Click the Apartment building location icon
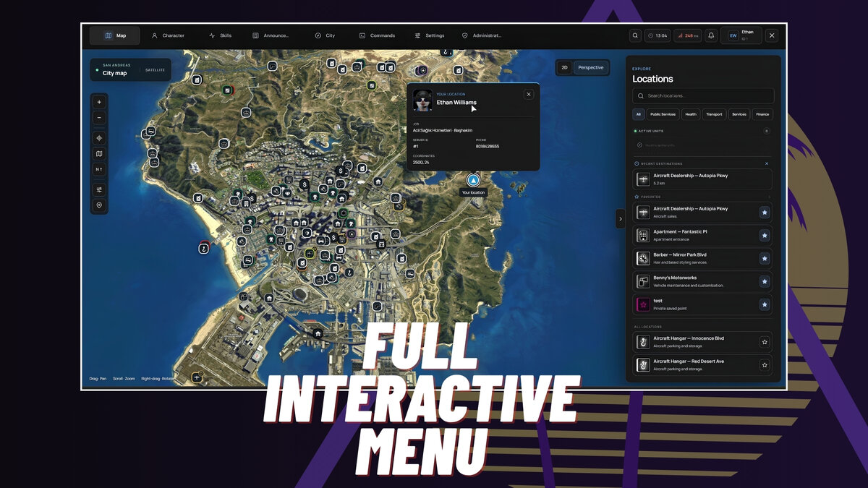 click(x=642, y=235)
